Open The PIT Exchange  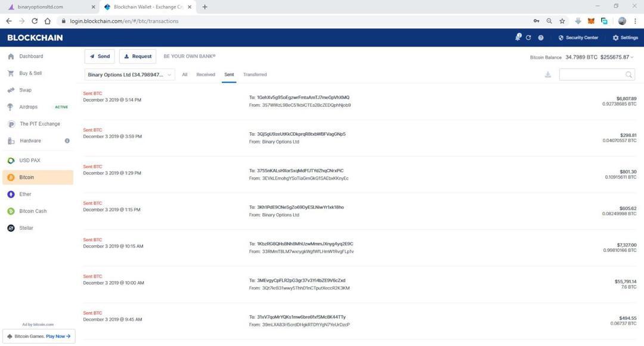click(x=40, y=124)
